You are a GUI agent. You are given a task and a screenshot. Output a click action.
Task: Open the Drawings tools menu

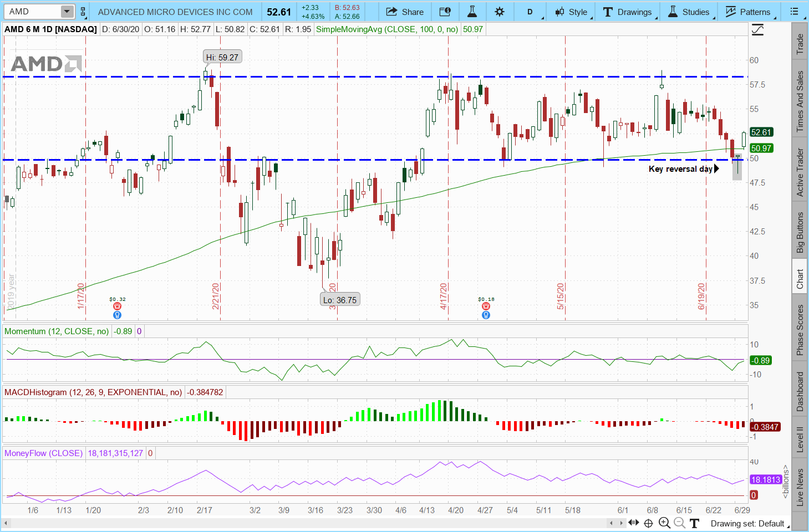click(x=628, y=12)
